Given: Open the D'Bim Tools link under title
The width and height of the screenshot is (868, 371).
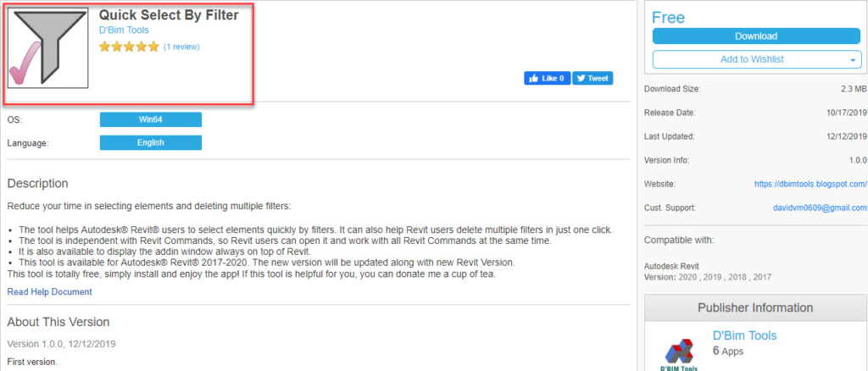Looking at the screenshot, I should (124, 30).
